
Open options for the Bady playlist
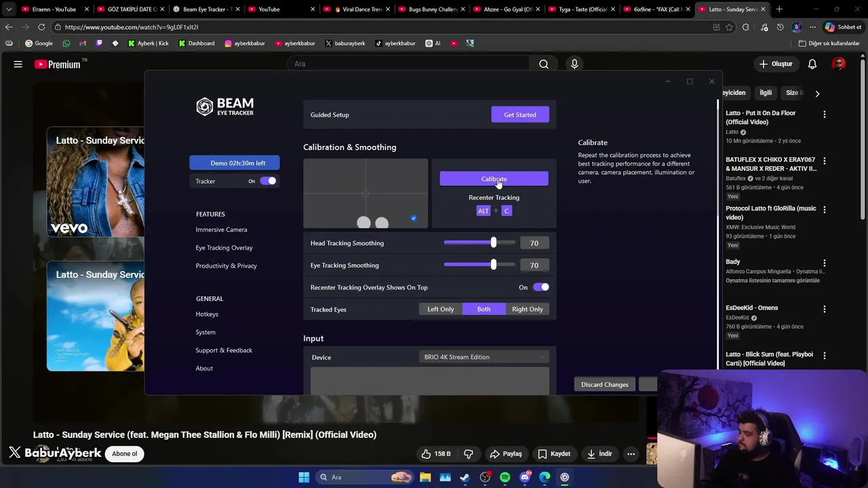825,263
